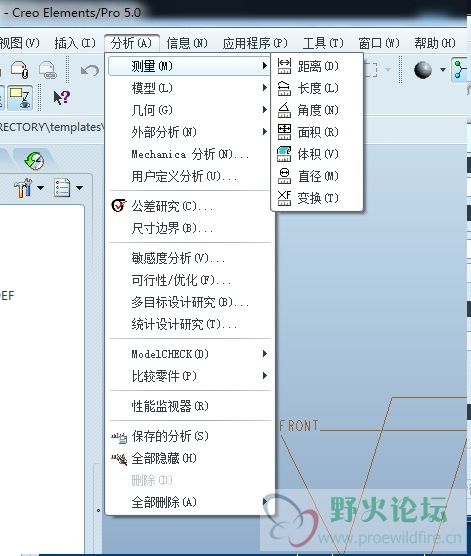The image size is (471, 556).
Task: Click the link chain toolbar icon
Action: click(x=48, y=70)
